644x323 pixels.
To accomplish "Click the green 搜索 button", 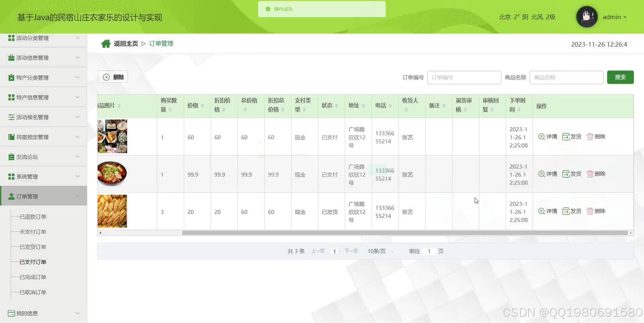I will point(620,77).
